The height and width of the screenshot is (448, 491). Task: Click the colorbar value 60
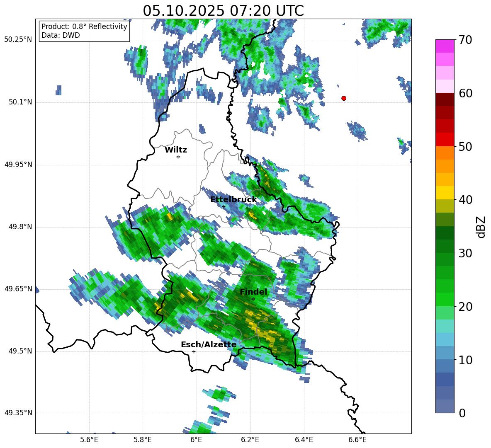pyautogui.click(x=465, y=93)
